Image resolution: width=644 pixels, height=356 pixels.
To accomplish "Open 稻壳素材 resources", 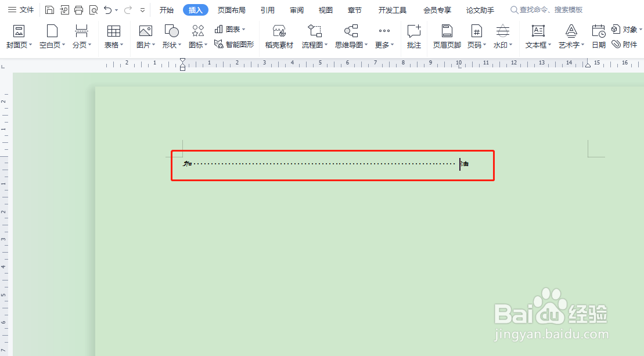I will (x=279, y=37).
